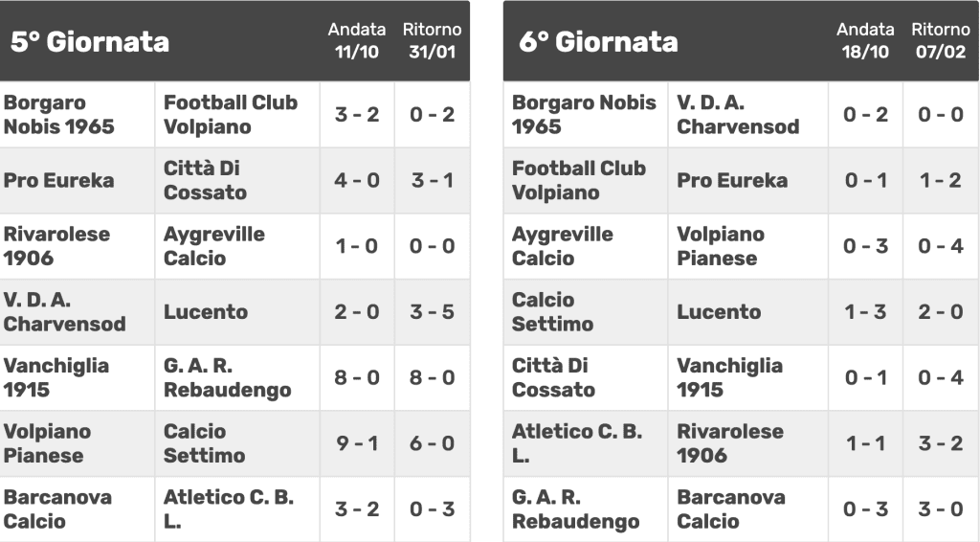Click the 1 - 1 Atletico C. B. L. andata score
This screenshot has height=542, width=980.
pos(865,443)
